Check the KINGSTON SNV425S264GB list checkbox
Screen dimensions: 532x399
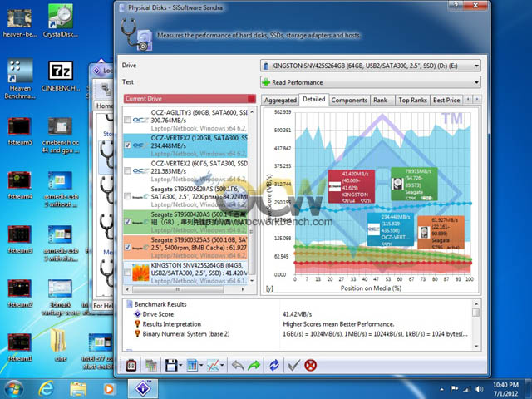(127, 273)
